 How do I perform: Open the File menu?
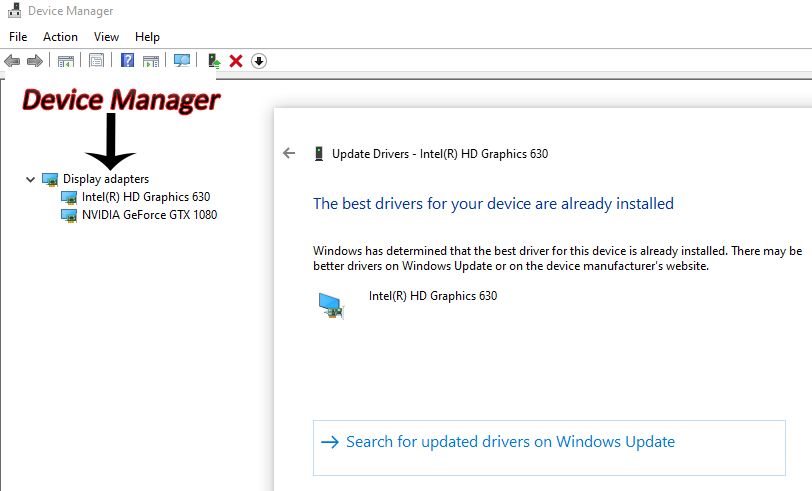(x=18, y=37)
